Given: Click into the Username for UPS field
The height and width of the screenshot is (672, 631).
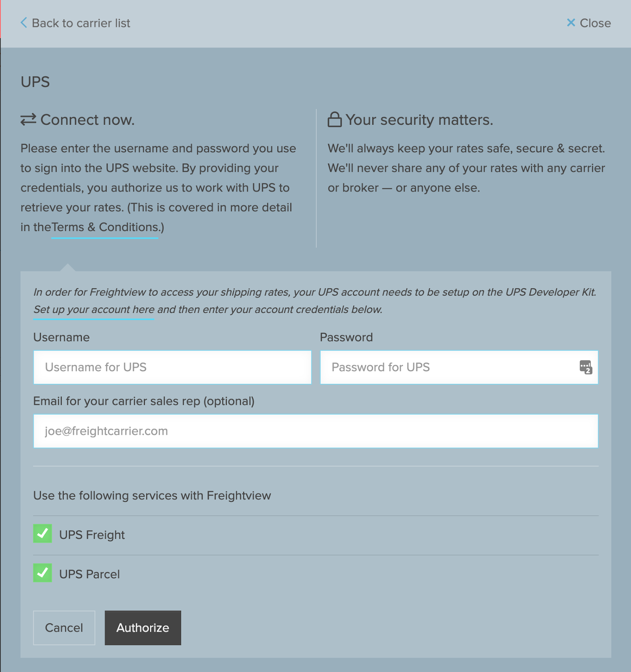Looking at the screenshot, I should [172, 367].
